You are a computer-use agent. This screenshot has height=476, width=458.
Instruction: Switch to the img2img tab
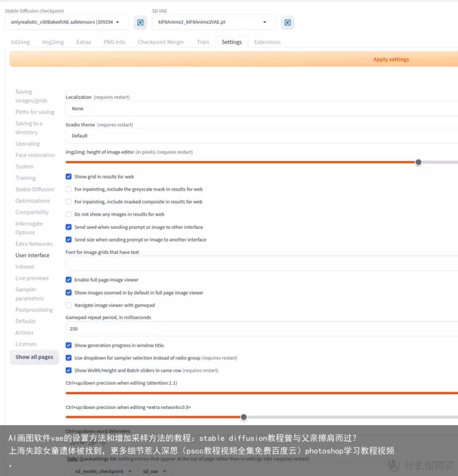(x=53, y=42)
